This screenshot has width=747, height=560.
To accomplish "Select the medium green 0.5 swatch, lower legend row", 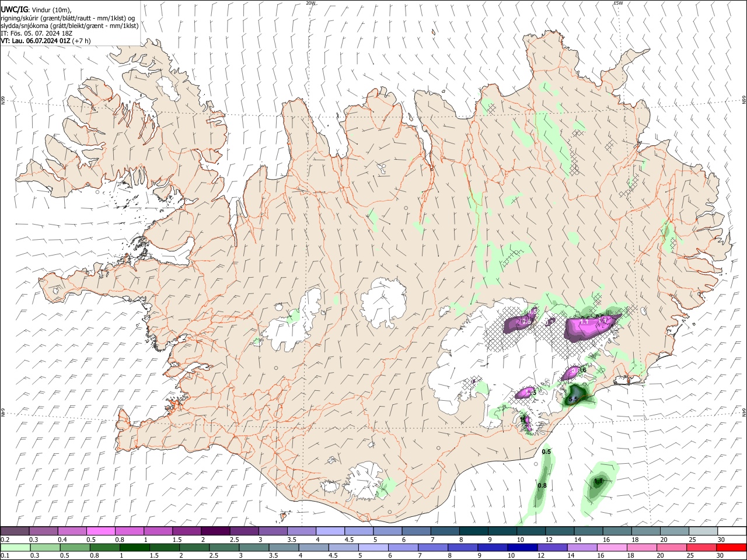I will click(75, 548).
